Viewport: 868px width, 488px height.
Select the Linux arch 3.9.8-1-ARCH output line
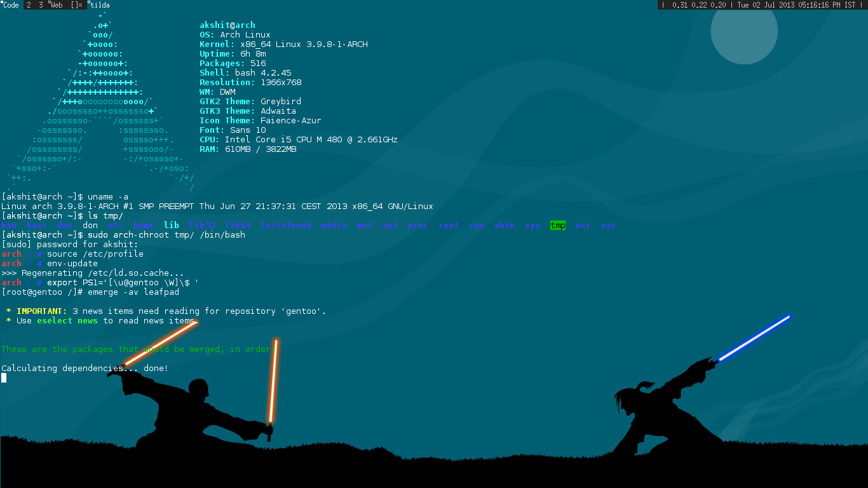click(x=217, y=207)
